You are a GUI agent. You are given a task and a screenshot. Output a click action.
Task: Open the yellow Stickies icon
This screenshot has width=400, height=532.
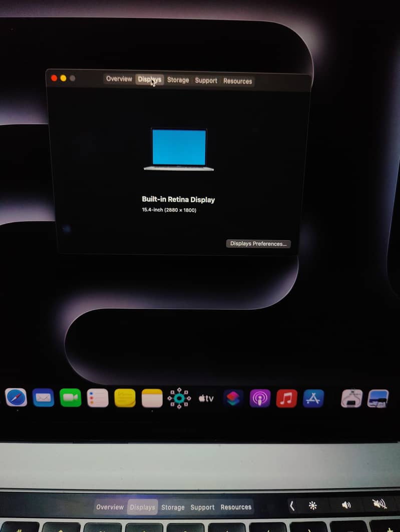125,398
